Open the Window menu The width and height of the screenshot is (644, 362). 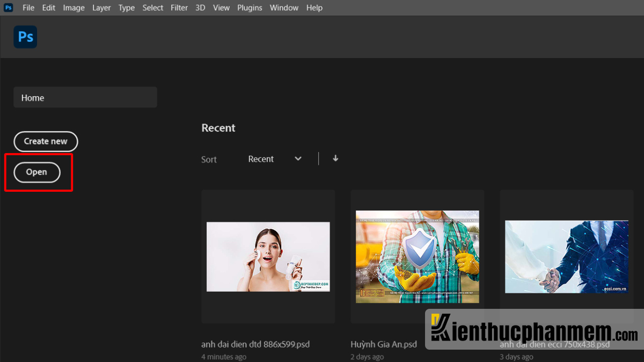click(284, 8)
